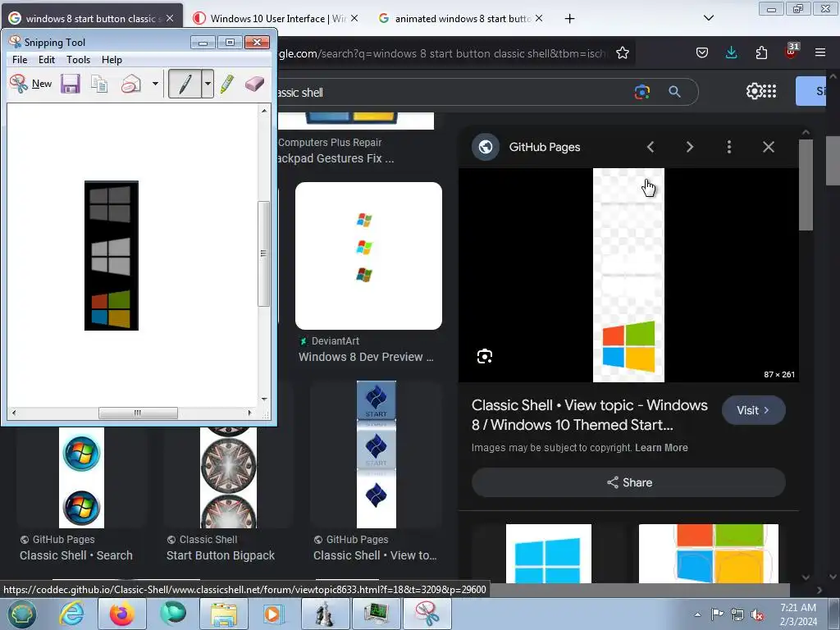The height and width of the screenshot is (630, 840).
Task: Show next image in preview panel
Action: (x=689, y=147)
